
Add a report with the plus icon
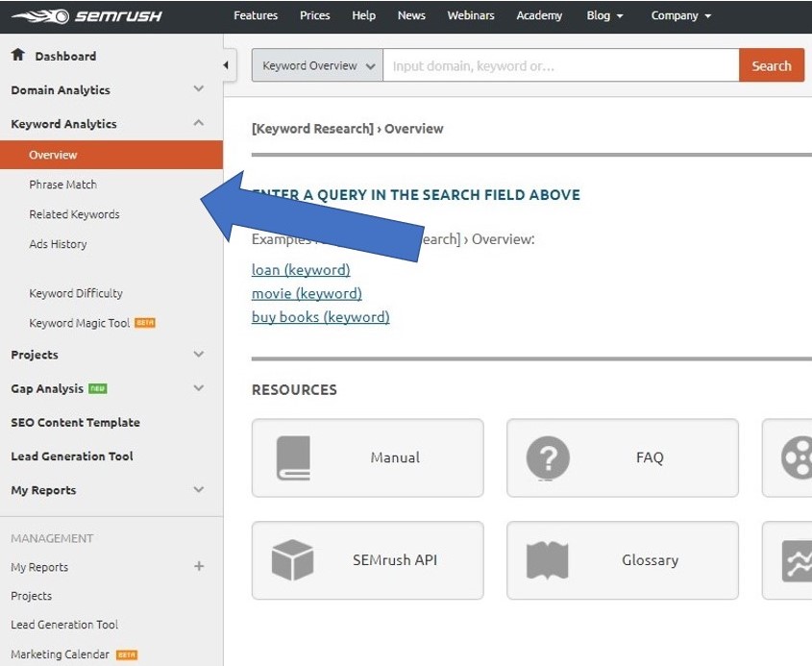(x=199, y=567)
